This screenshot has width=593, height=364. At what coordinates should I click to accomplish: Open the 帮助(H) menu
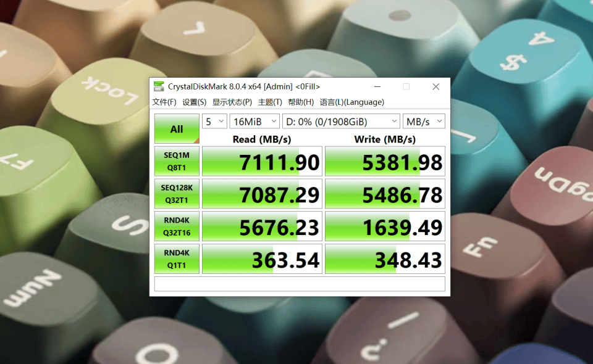click(x=301, y=102)
